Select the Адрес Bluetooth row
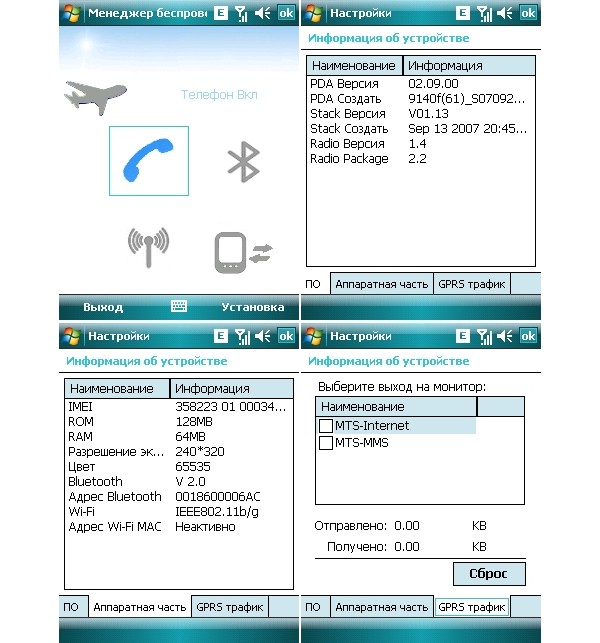Viewport: 600px width, 643px height. coord(179,497)
